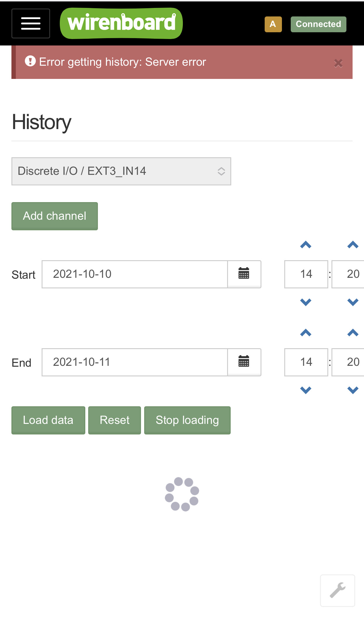Click the wrench settings icon

coord(338,590)
